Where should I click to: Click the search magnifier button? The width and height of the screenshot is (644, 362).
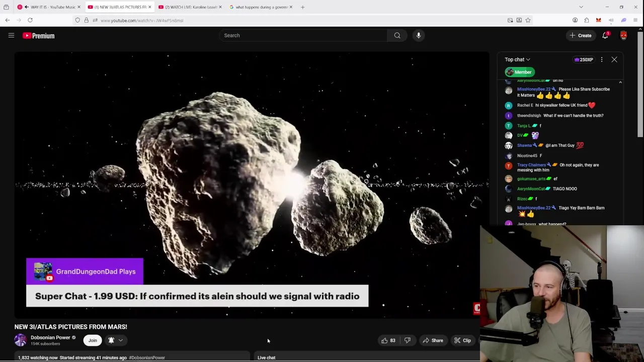click(397, 35)
